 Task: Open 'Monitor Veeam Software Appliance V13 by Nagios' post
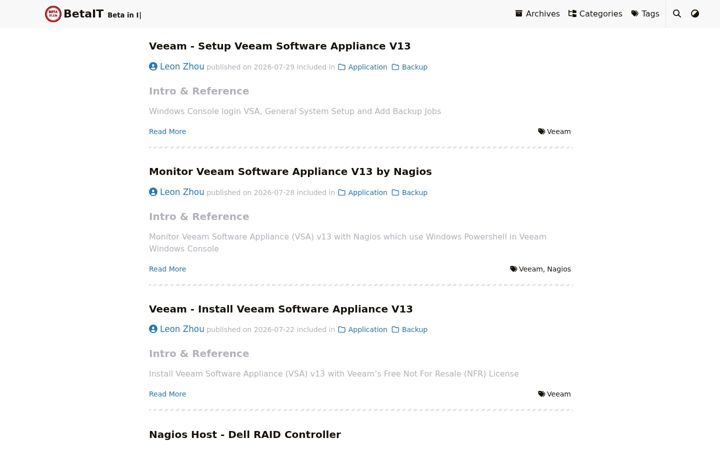tap(290, 171)
